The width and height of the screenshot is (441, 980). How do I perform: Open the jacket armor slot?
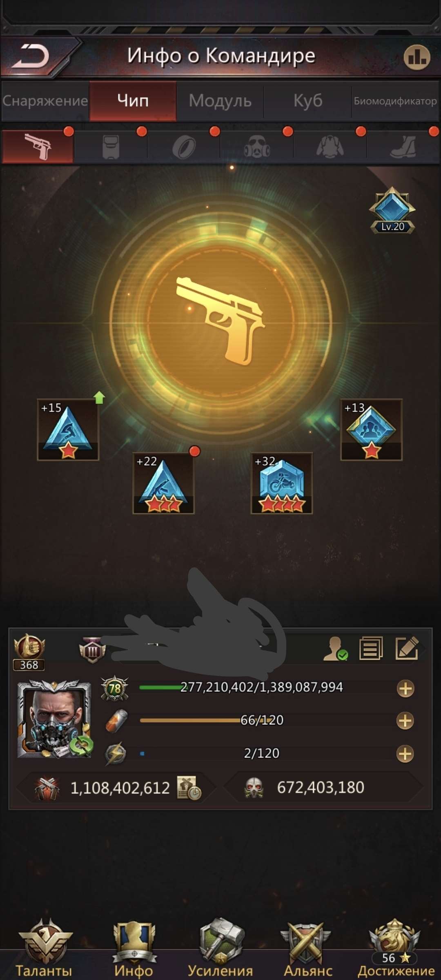330,147
